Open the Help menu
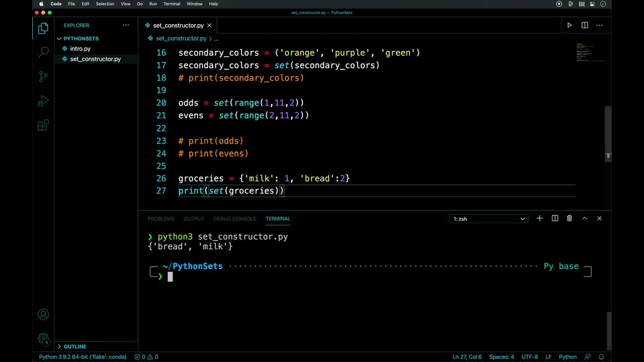Image resolution: width=644 pixels, height=362 pixels. (213, 4)
